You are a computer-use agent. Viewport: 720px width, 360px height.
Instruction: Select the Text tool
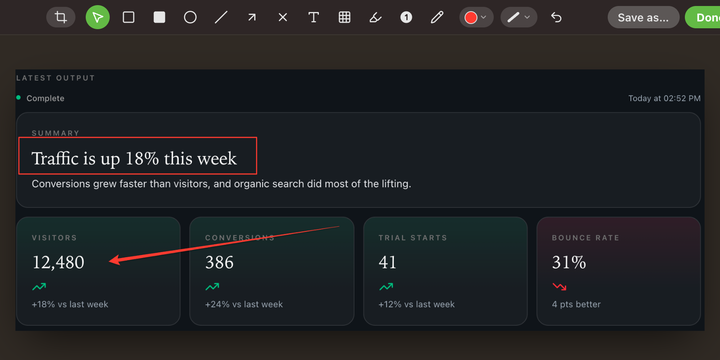click(314, 17)
